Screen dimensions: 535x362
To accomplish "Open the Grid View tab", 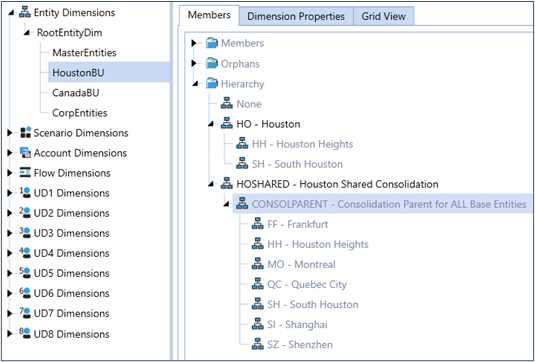I will coord(384,16).
